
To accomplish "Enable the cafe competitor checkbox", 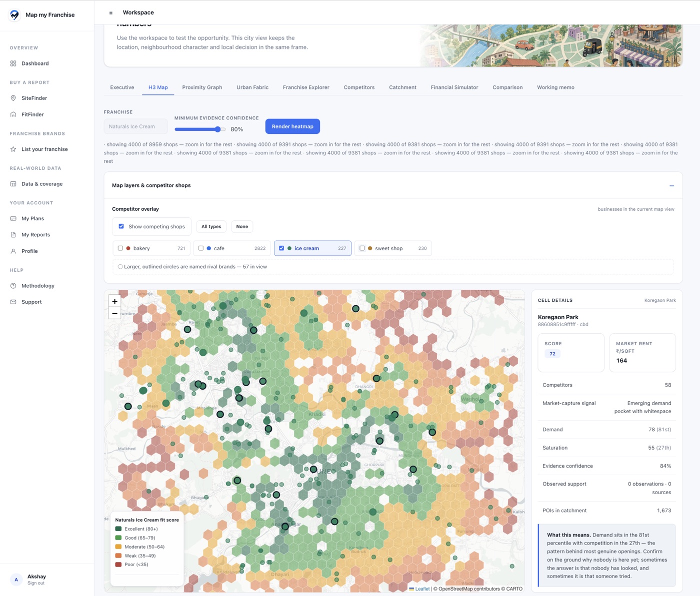I will tap(201, 248).
